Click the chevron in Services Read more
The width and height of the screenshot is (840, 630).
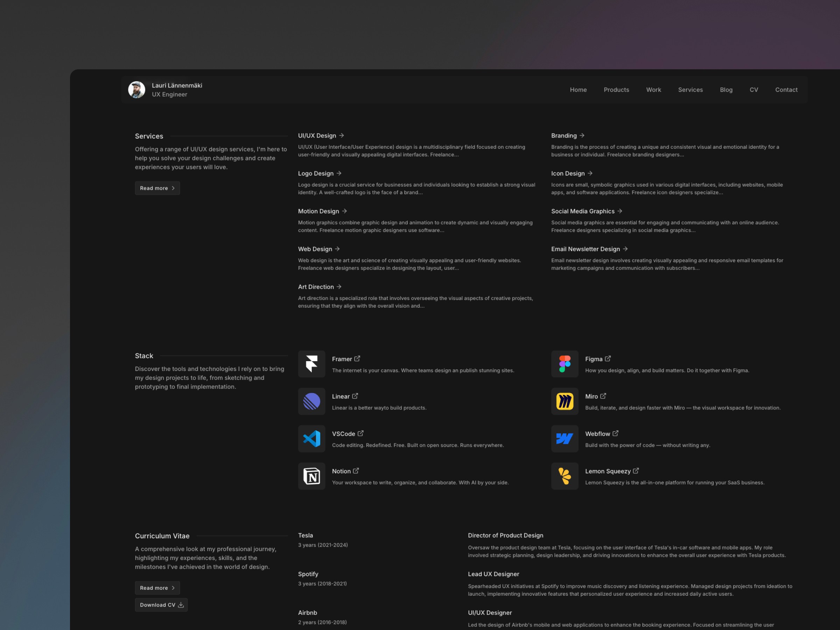click(x=173, y=188)
